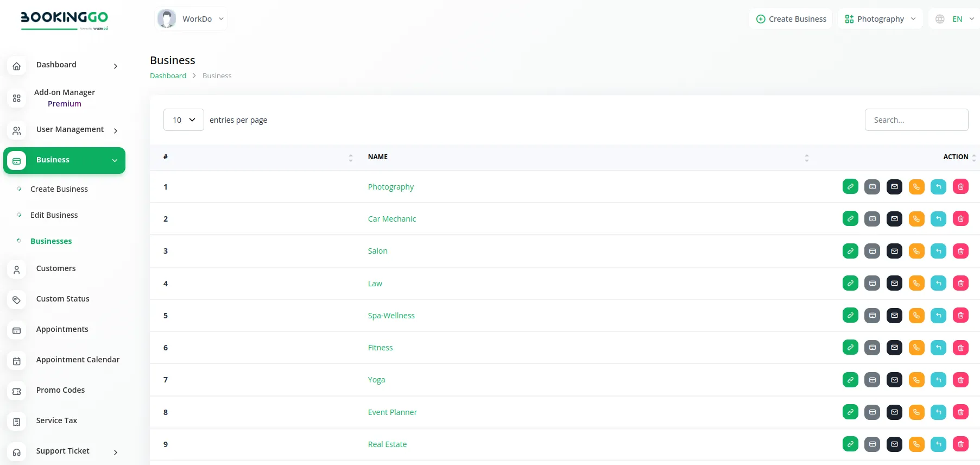Open the entries per page dropdown
This screenshot has width=980, height=465.
[x=184, y=120]
